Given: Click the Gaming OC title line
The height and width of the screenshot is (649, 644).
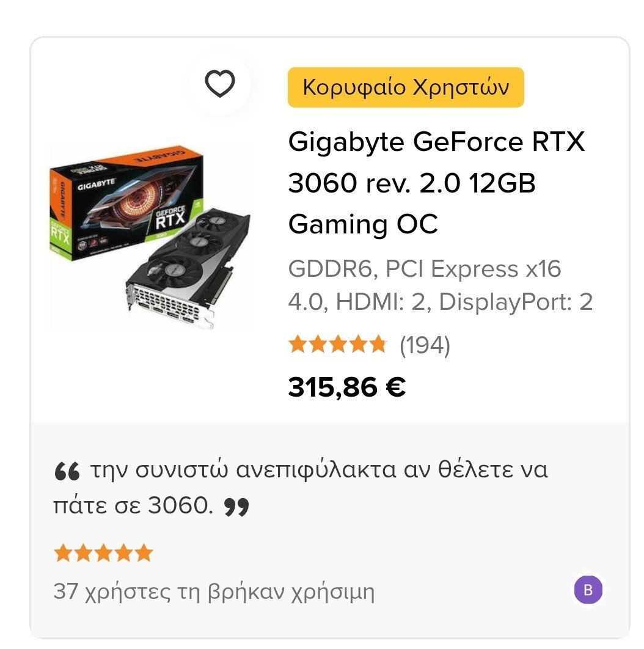Looking at the screenshot, I should [363, 225].
